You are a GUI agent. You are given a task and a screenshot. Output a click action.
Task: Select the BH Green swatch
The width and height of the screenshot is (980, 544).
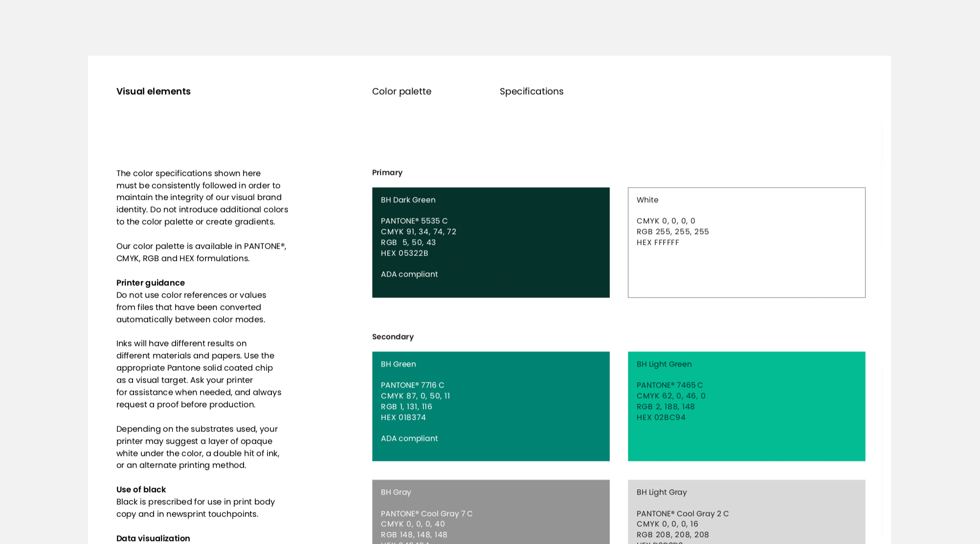coord(490,406)
